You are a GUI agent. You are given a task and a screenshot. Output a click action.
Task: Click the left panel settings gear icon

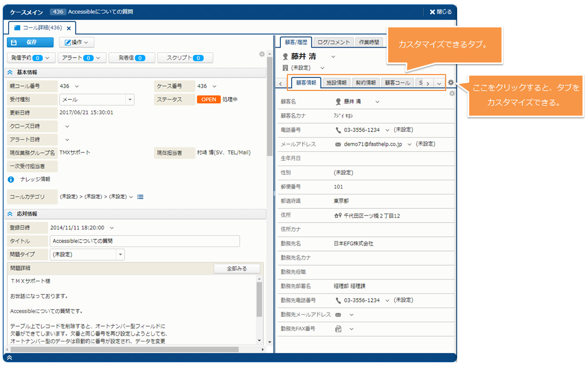pos(262,54)
